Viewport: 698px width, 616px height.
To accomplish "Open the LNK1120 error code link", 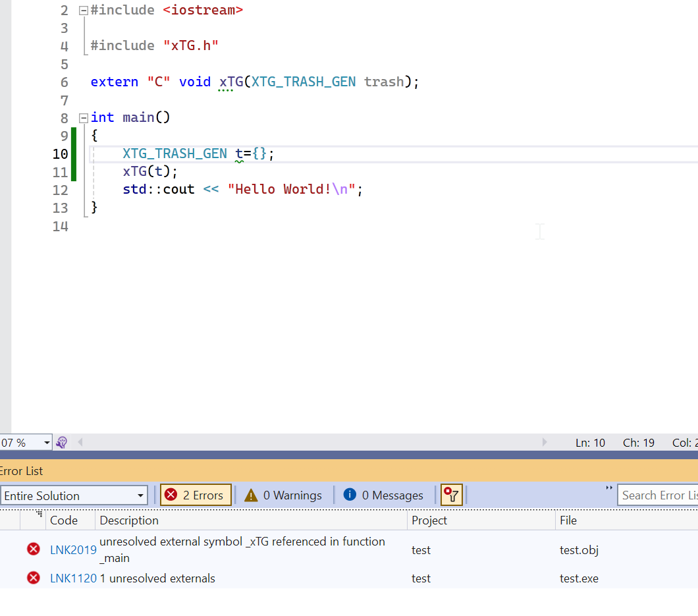I will tap(73, 578).
